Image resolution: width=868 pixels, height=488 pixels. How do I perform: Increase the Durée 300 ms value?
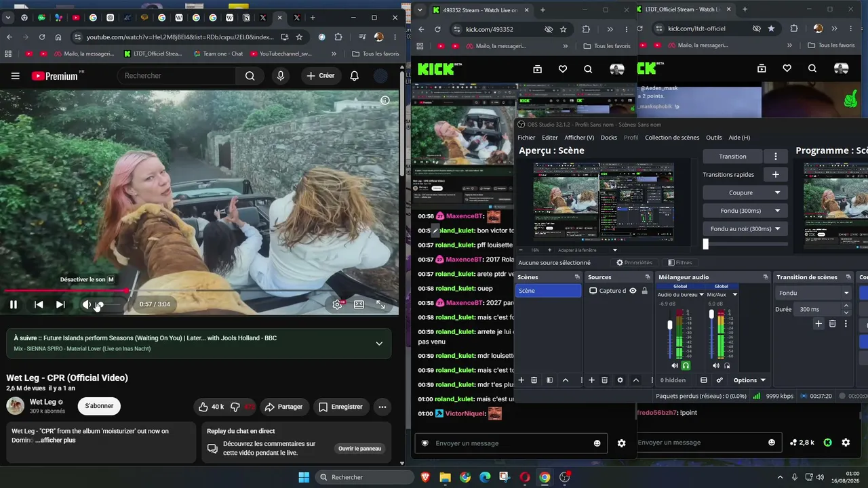[x=846, y=306]
